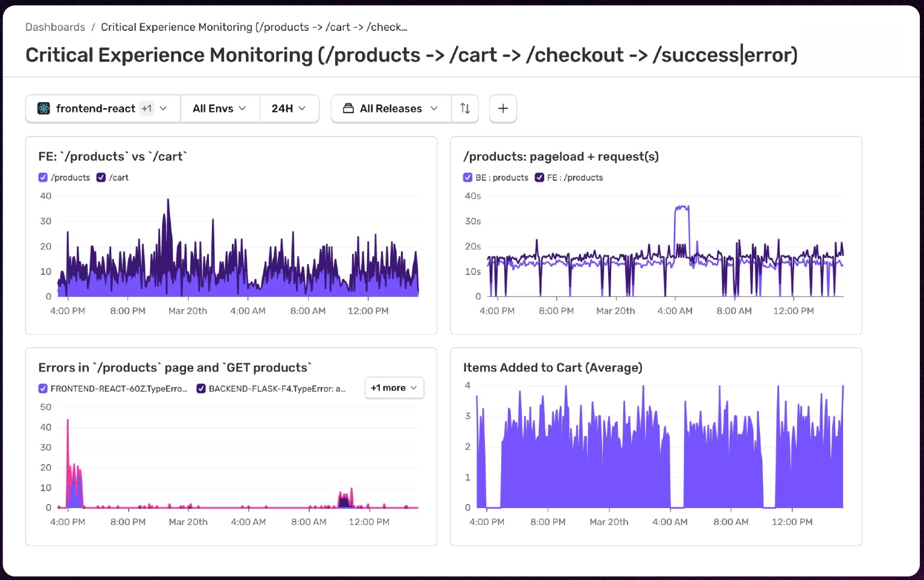Uncheck the BE : products series
This screenshot has height=580, width=924.
467,178
